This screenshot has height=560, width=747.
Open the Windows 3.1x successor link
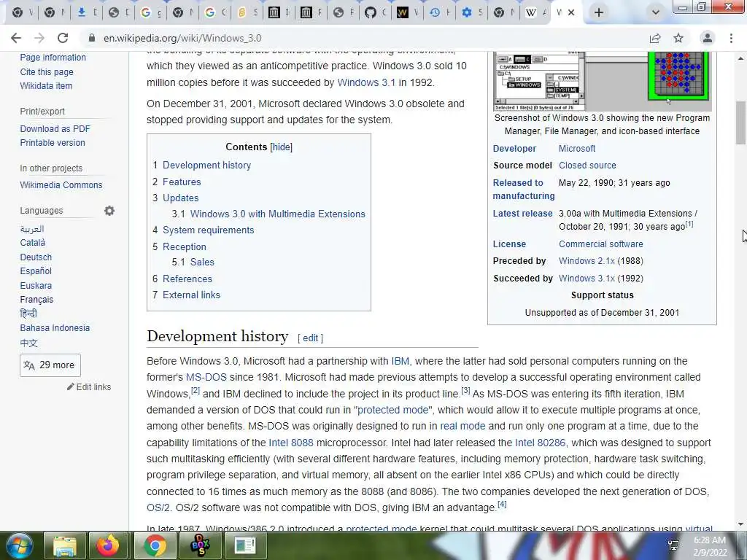point(587,279)
